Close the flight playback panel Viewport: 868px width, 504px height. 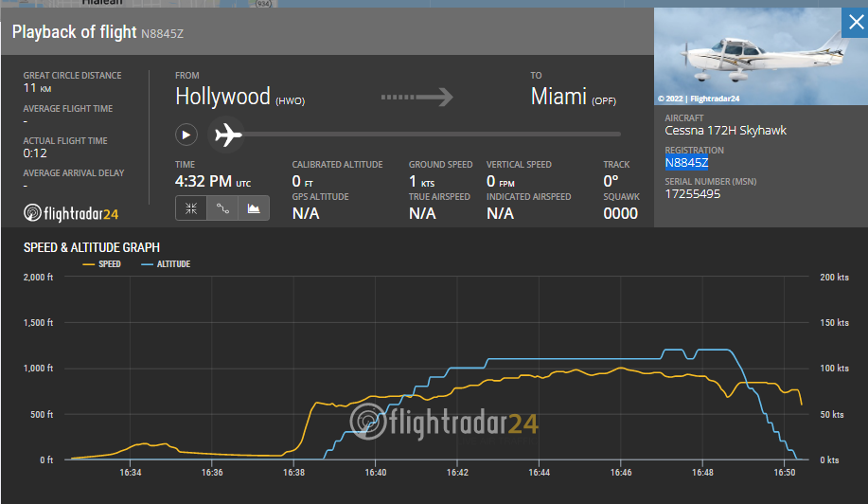click(856, 22)
